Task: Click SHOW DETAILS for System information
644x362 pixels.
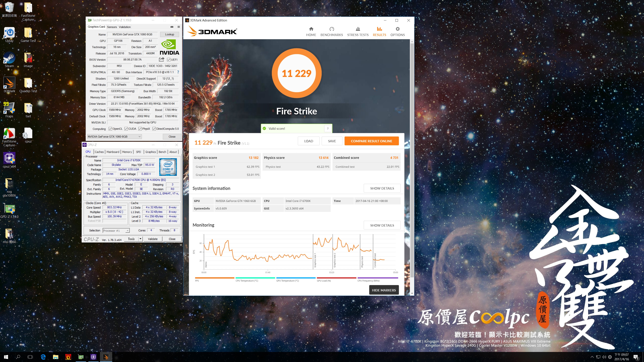Action: coord(382,188)
